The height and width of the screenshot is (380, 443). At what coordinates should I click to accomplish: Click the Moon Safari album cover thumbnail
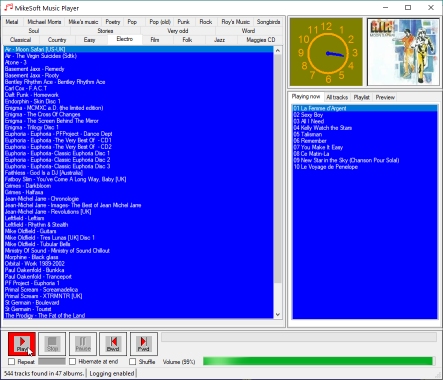(403, 52)
